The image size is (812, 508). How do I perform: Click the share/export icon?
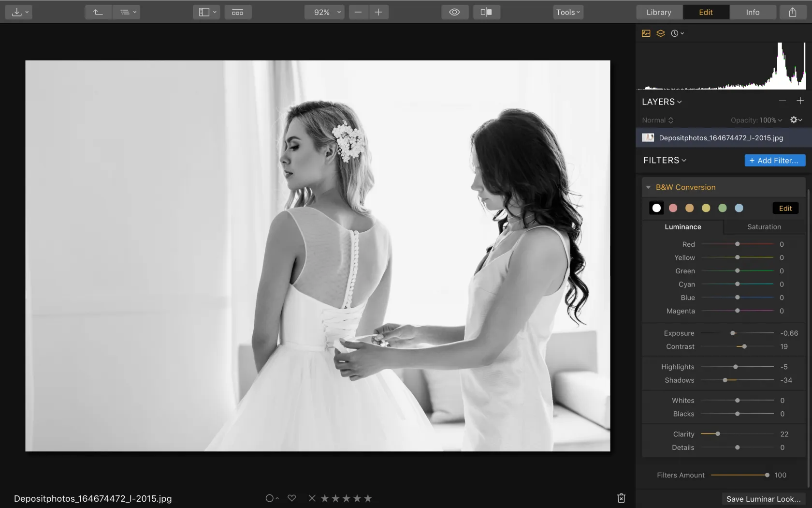coord(792,12)
